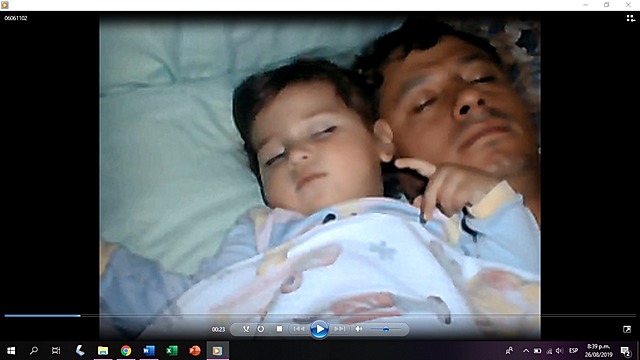Open the crescent-shaped app on the taskbar
This screenshot has height=360, width=640.
tap(80, 350)
